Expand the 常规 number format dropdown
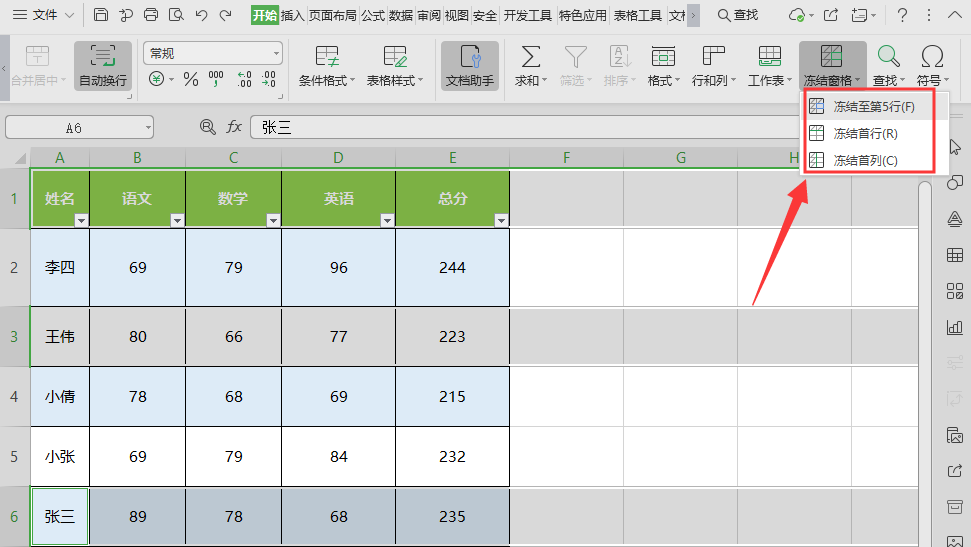Viewport: 971px width, 547px height. pos(276,53)
